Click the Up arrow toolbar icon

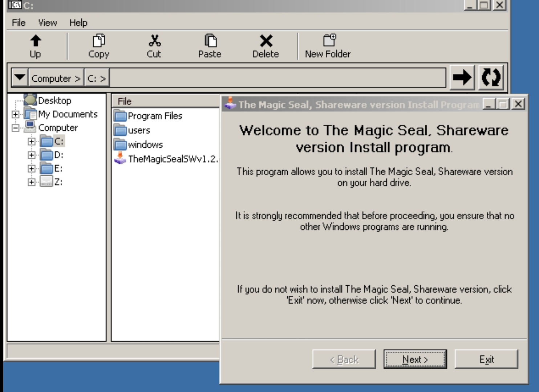(x=35, y=41)
